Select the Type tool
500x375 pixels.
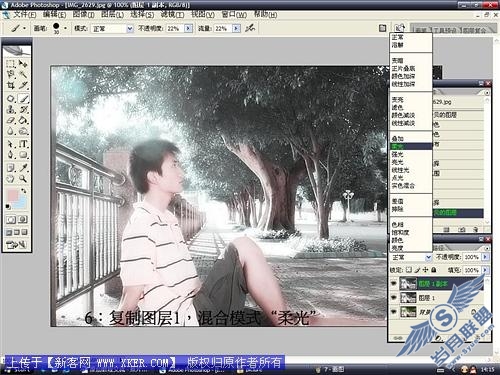click(x=23, y=144)
